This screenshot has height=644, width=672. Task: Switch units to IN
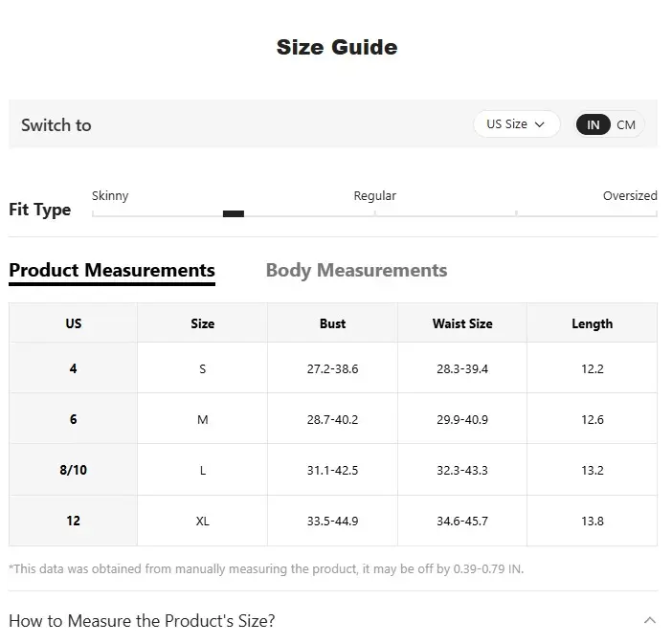(594, 124)
